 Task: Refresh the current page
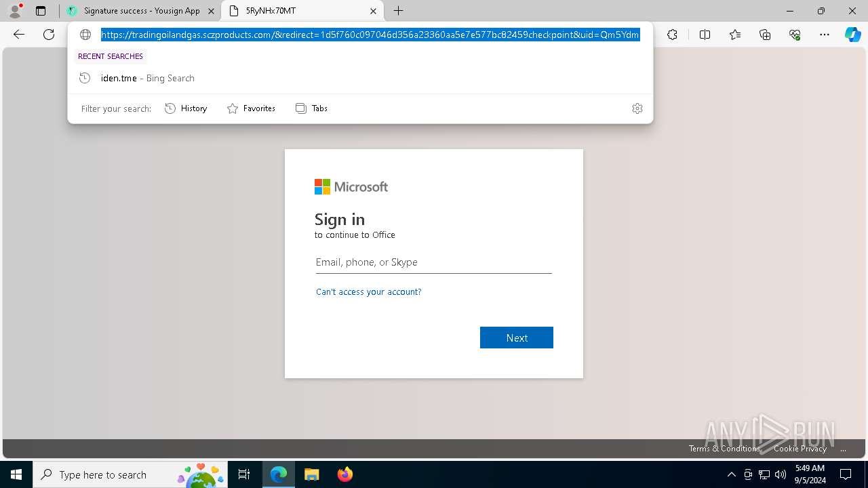click(49, 35)
